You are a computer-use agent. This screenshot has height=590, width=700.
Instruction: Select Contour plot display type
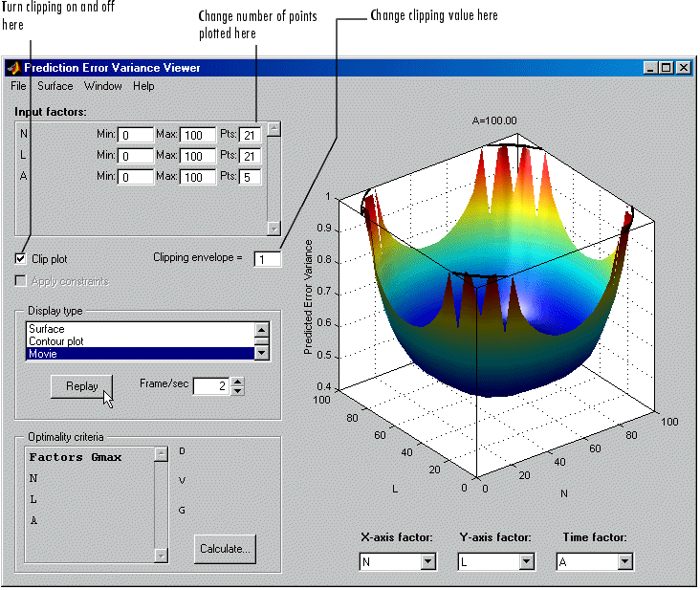click(x=140, y=341)
